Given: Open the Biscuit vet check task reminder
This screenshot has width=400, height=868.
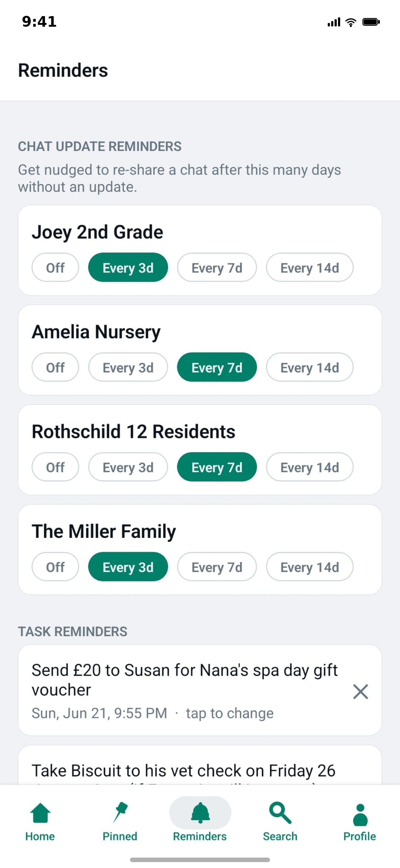Looking at the screenshot, I should pyautogui.click(x=200, y=765).
